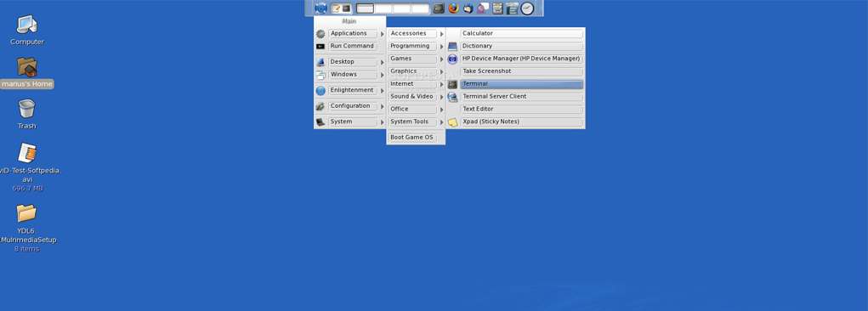This screenshot has height=311, width=868.
Task: Launch Firefox from the top panel
Action: tap(454, 8)
